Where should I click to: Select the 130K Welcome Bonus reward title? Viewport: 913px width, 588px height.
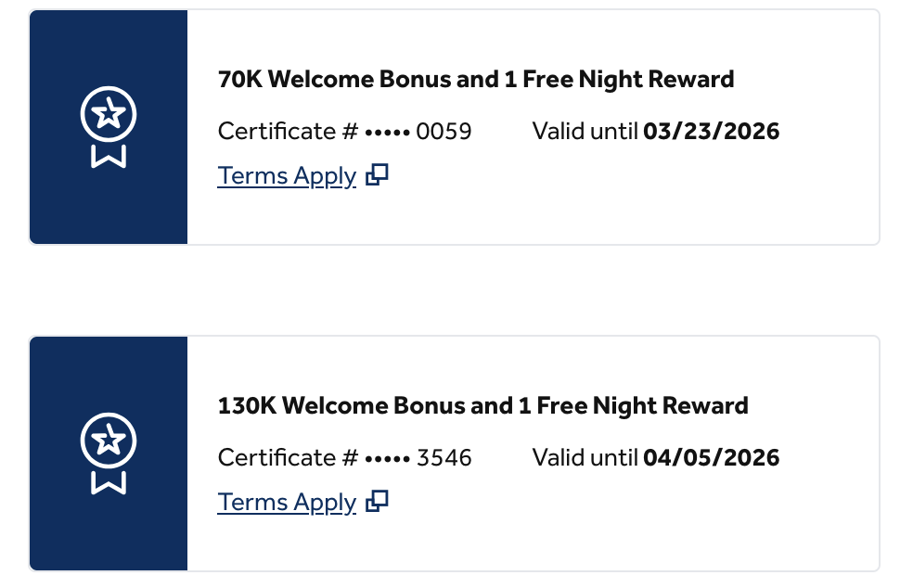[x=482, y=406]
